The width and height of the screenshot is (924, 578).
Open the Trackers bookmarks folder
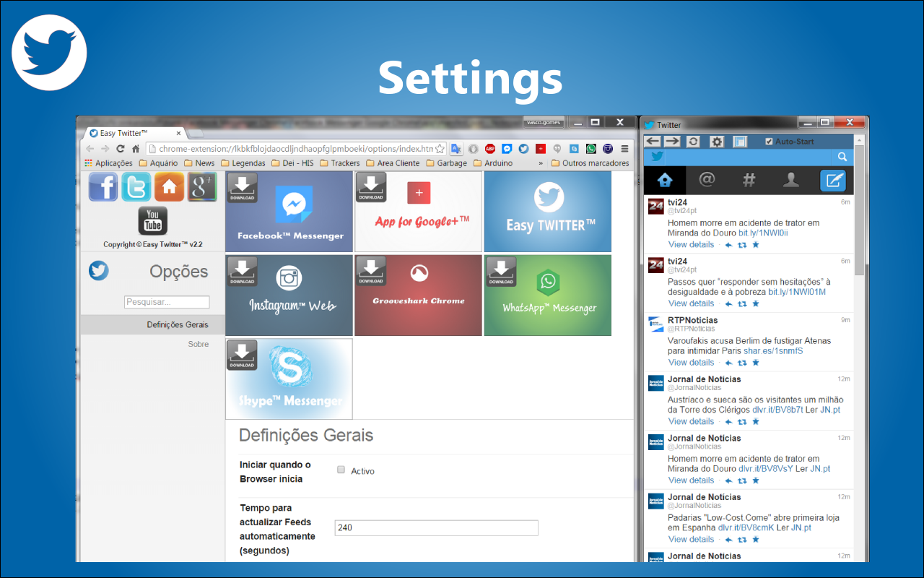(339, 163)
